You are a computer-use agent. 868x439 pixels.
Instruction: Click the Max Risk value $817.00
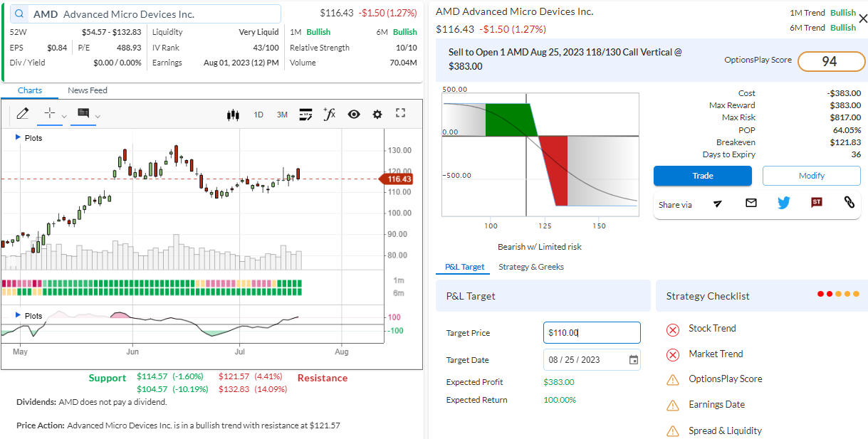[x=845, y=117]
